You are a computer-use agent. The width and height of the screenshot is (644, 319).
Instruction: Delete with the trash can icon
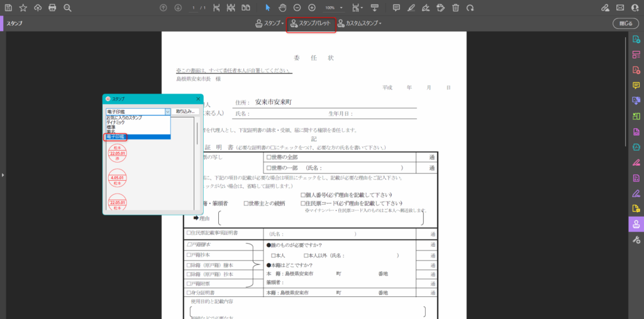(x=455, y=8)
